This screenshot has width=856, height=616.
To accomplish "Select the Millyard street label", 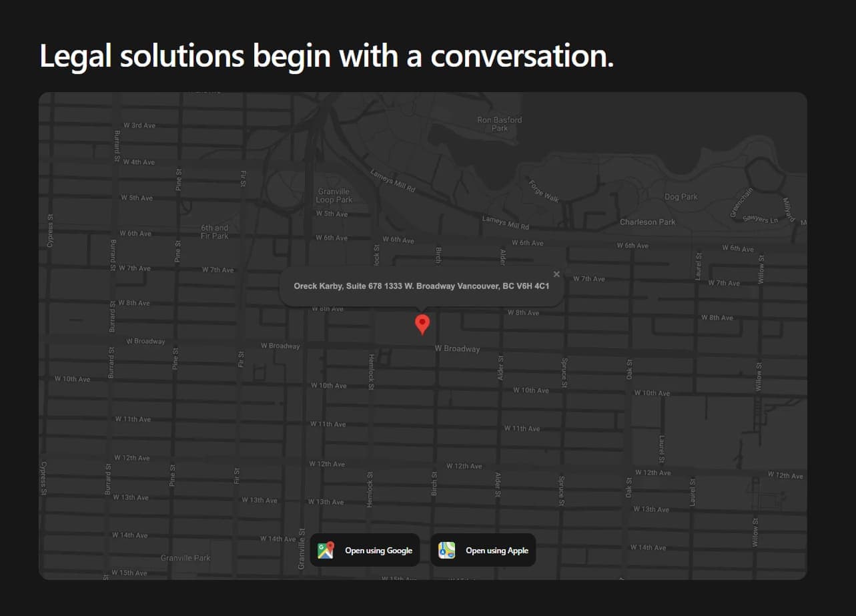I will pyautogui.click(x=789, y=209).
